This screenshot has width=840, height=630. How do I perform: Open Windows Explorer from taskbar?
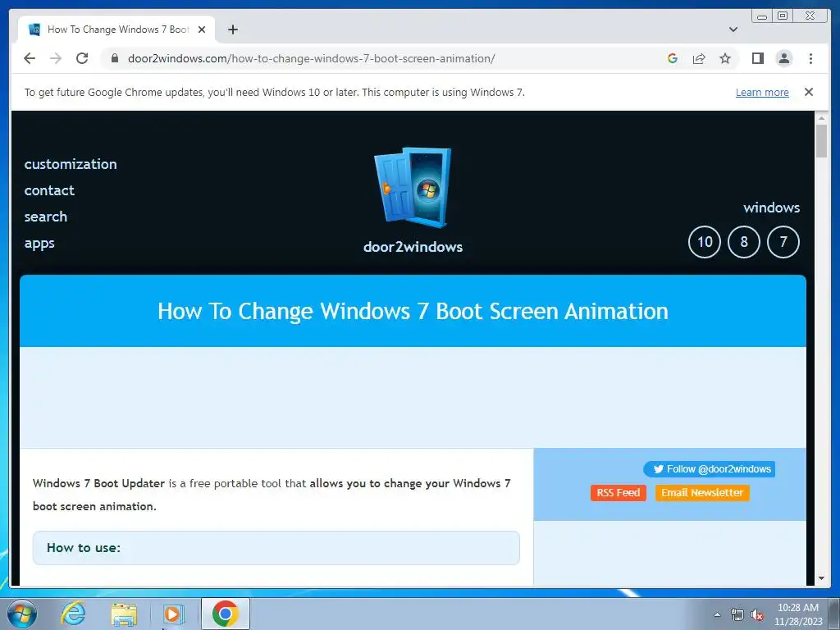point(124,614)
